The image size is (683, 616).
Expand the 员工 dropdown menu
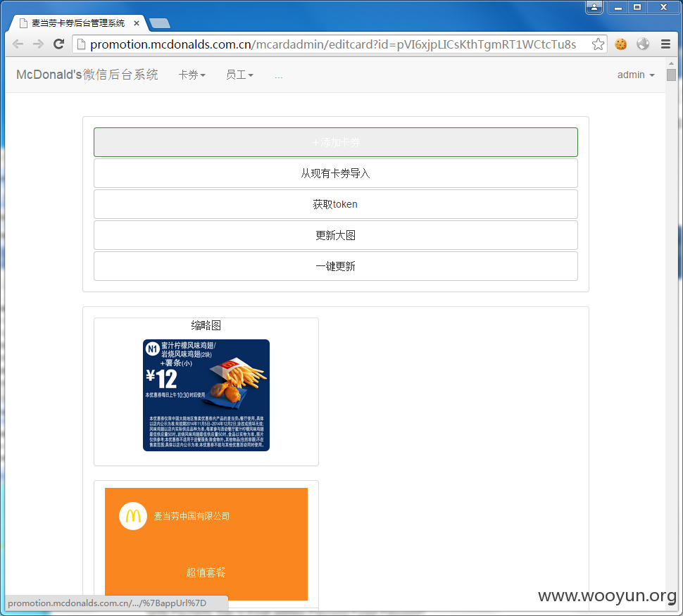pyautogui.click(x=239, y=75)
